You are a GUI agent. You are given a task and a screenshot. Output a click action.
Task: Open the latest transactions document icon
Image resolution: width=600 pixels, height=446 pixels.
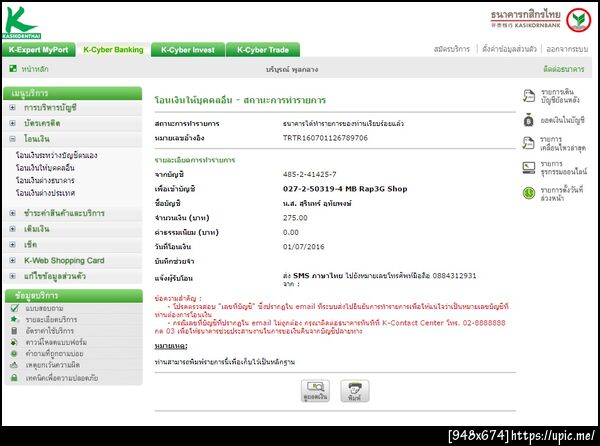coord(528,143)
